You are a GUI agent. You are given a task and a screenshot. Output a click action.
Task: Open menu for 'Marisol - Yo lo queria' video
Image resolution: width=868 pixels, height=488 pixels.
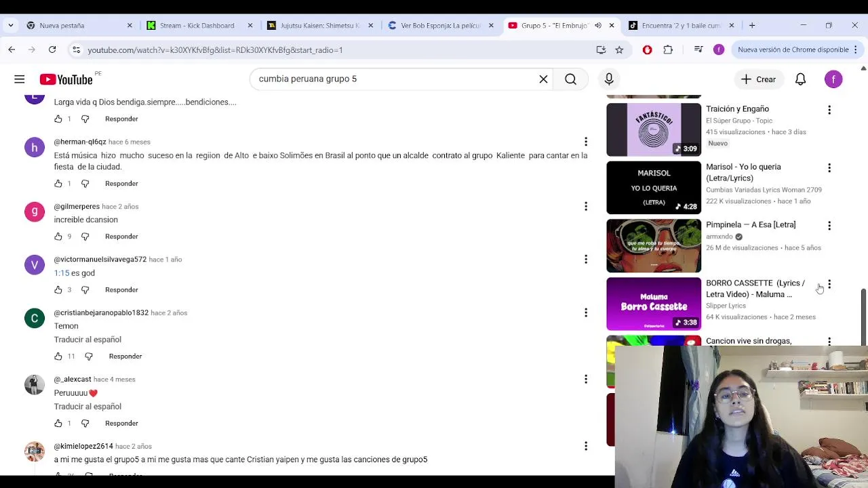pos(829,167)
